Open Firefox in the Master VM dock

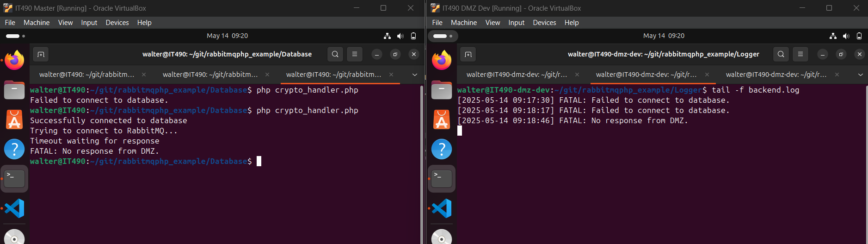pyautogui.click(x=14, y=60)
